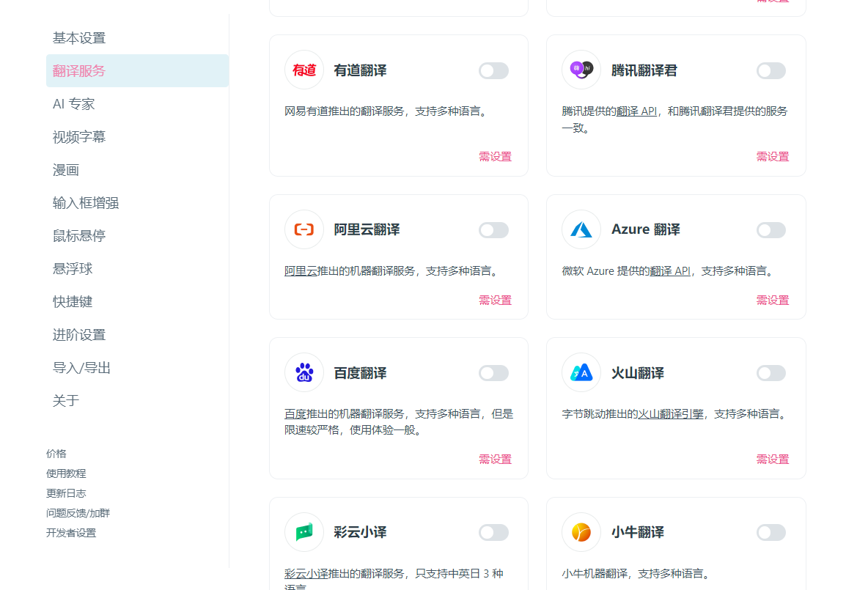The height and width of the screenshot is (590, 868).
Task: Enable the 百度翻译 switch
Action: tap(494, 374)
